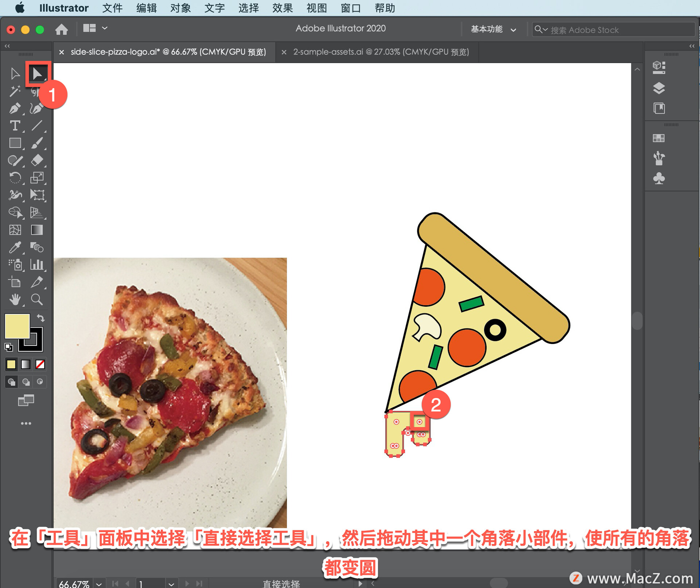Select the Shaper tool

pos(15,160)
